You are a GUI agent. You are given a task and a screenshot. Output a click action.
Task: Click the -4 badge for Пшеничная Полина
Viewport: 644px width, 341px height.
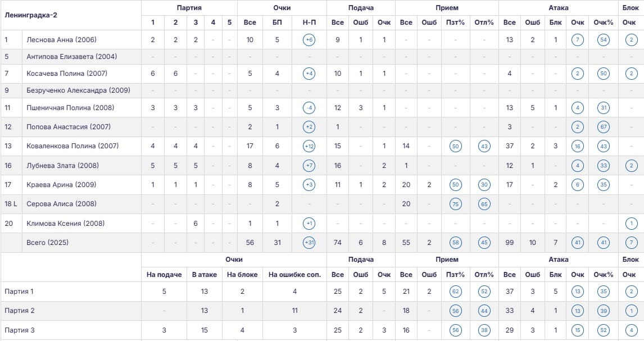[x=309, y=108]
